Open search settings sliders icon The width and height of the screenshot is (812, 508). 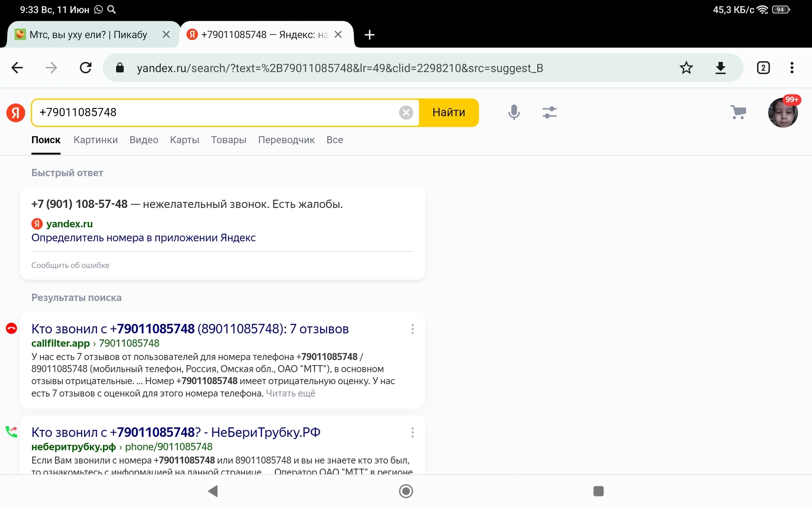(550, 112)
